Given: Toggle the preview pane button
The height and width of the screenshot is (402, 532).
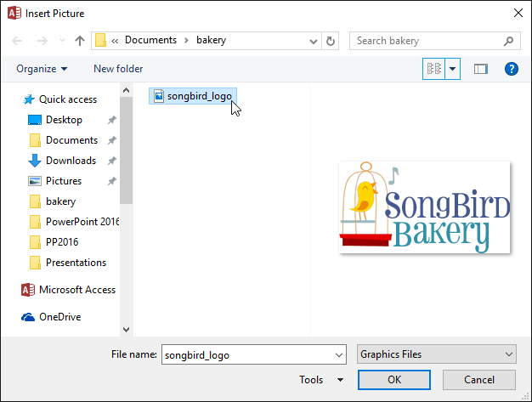Looking at the screenshot, I should pos(481,69).
